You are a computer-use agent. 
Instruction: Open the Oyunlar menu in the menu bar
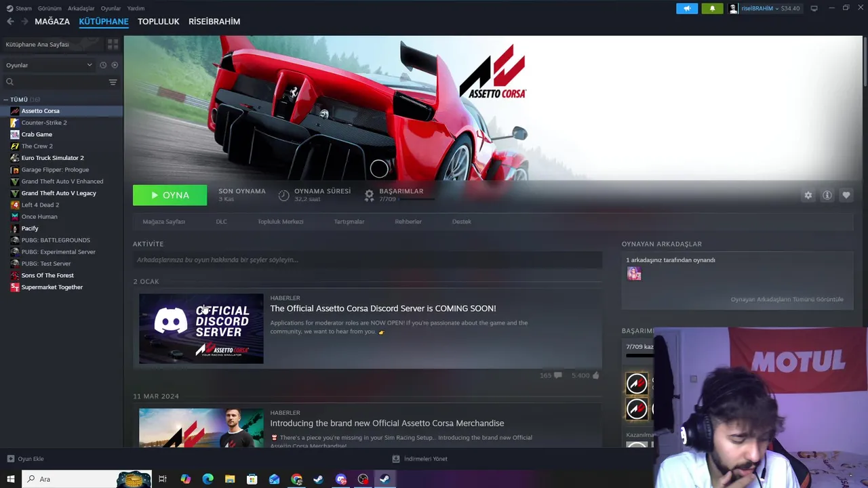click(x=111, y=8)
